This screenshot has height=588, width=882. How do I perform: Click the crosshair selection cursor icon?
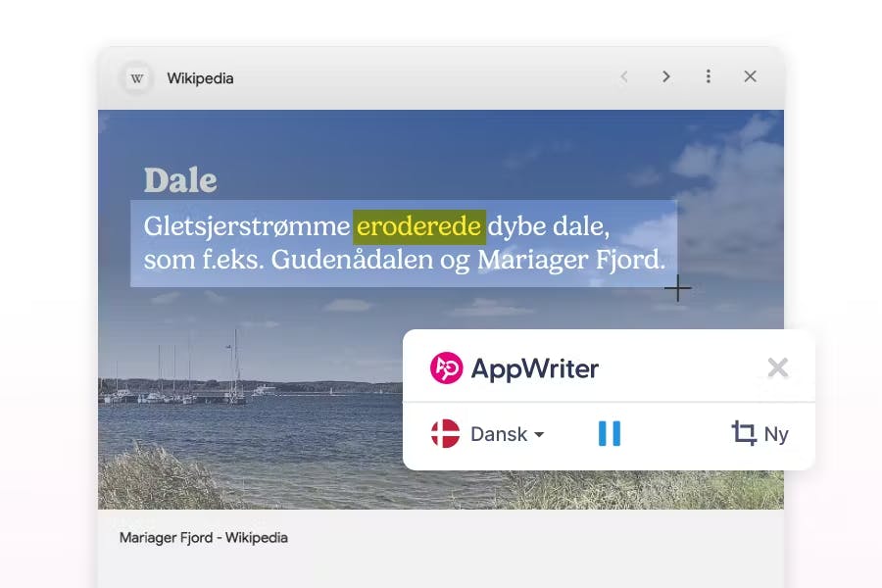click(x=677, y=288)
